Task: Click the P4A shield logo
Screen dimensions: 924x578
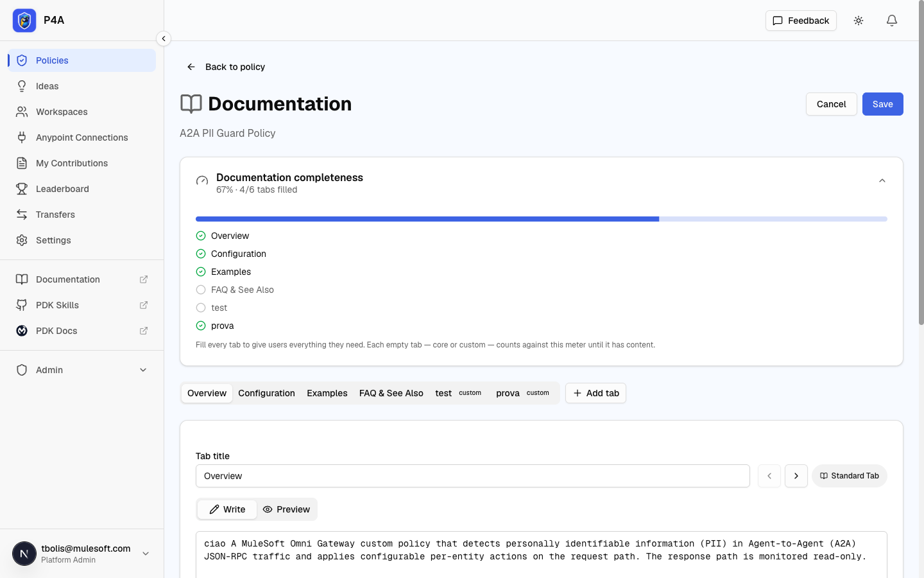Action: [24, 21]
